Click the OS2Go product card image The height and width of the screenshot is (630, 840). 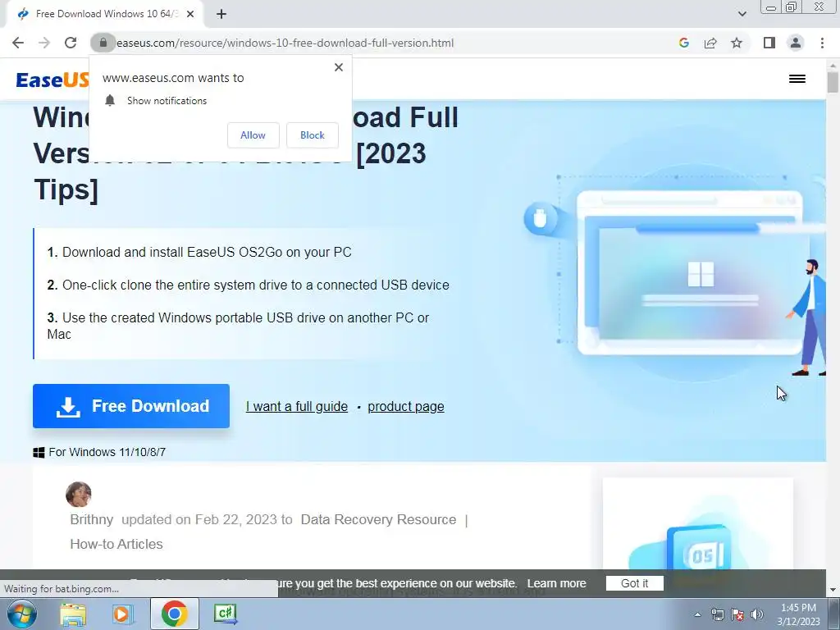coord(698,523)
